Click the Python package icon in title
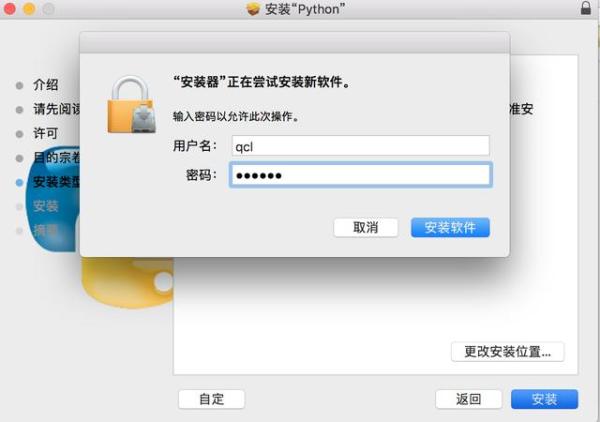Image resolution: width=600 pixels, height=422 pixels. coord(253,9)
